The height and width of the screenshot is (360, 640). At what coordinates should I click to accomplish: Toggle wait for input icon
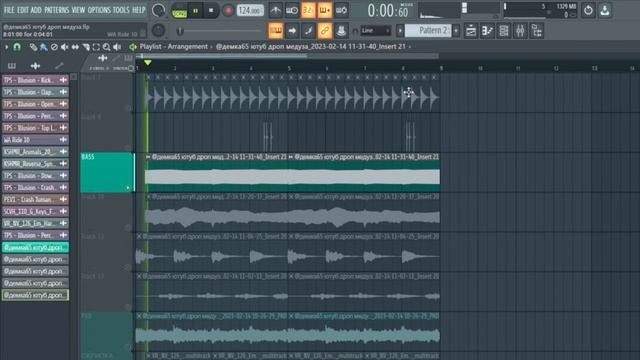pos(292,11)
